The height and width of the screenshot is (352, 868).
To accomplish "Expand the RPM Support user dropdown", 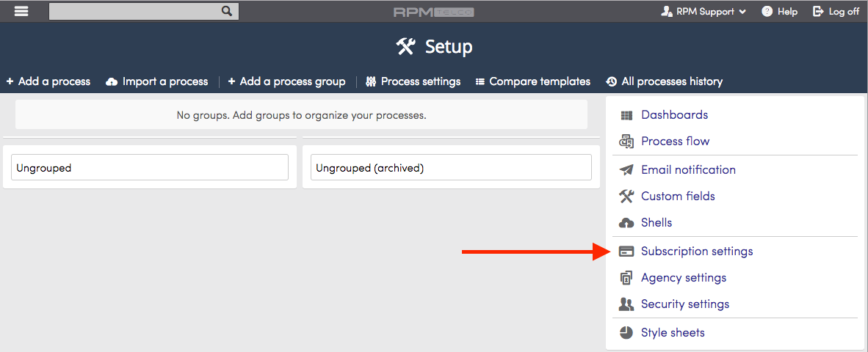I will (704, 12).
